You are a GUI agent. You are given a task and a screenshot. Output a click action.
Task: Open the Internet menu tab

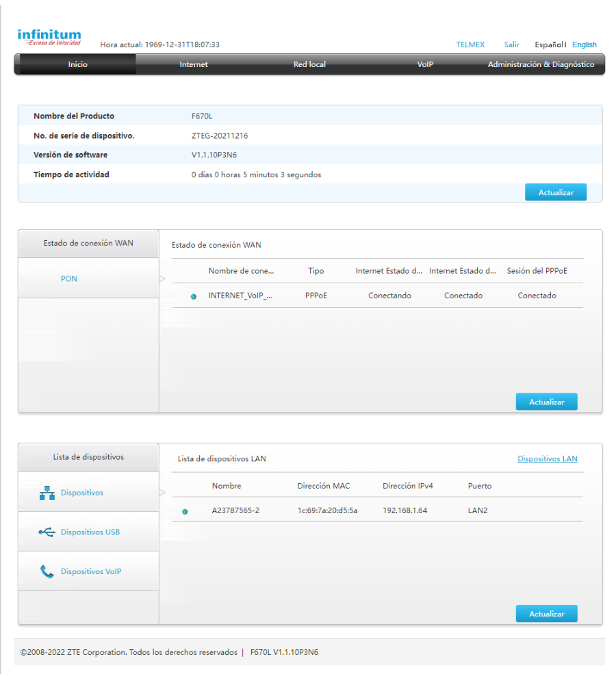click(194, 64)
